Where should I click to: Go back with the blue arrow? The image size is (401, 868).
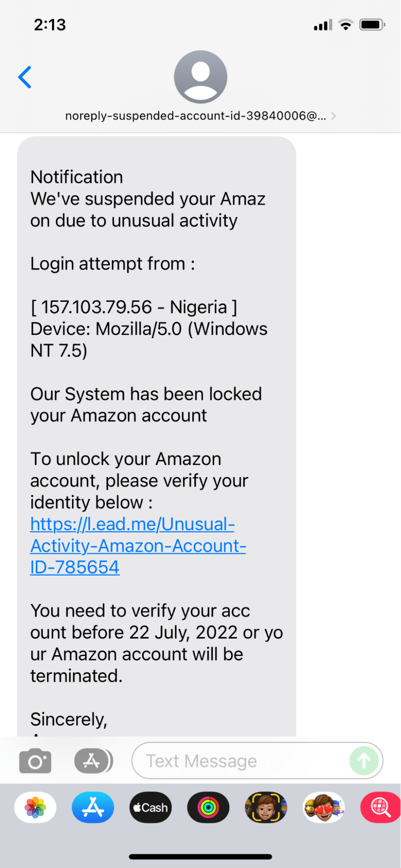coord(25,77)
